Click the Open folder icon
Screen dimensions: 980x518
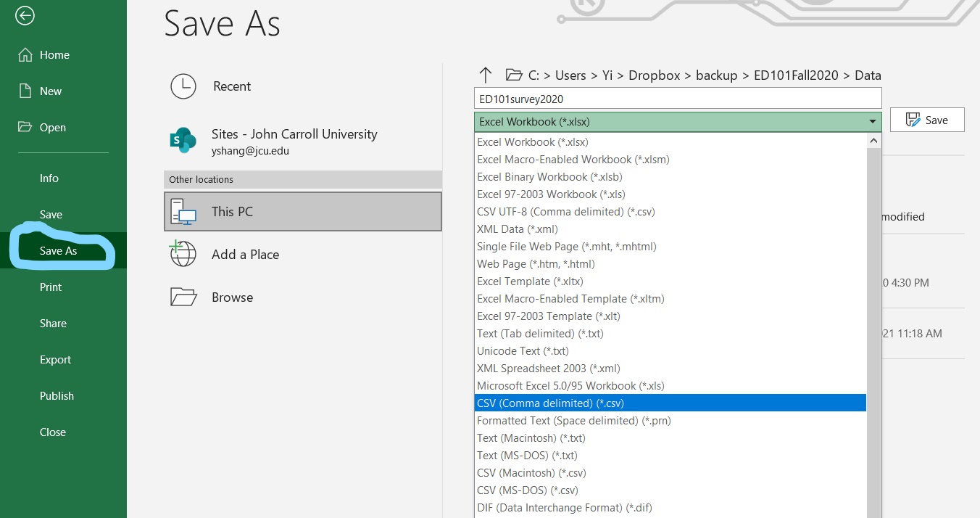(25, 128)
